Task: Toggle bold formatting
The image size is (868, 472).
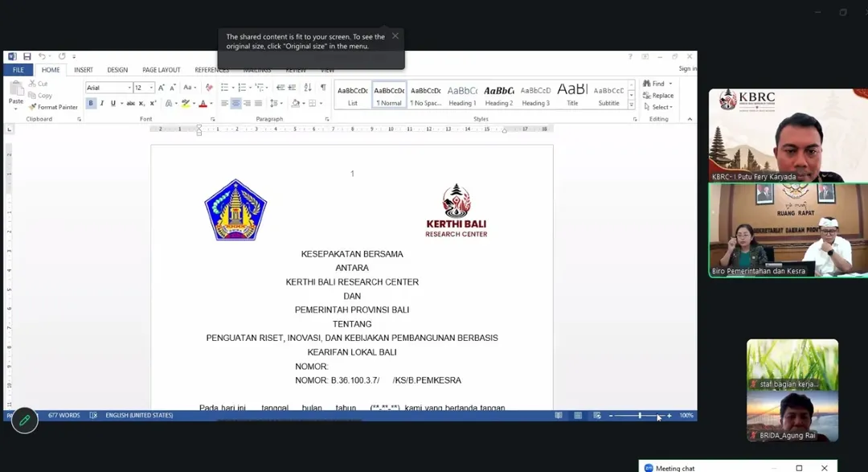Action: [91, 103]
